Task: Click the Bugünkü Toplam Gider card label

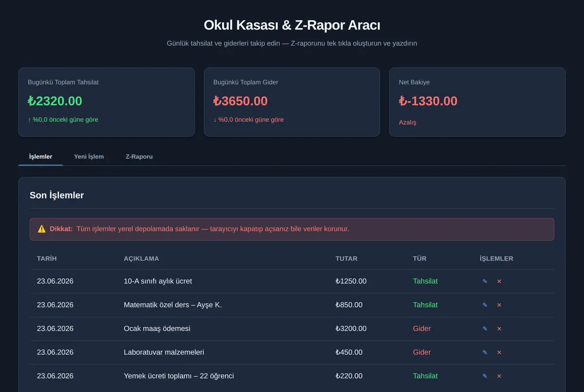Action: pyautogui.click(x=246, y=82)
